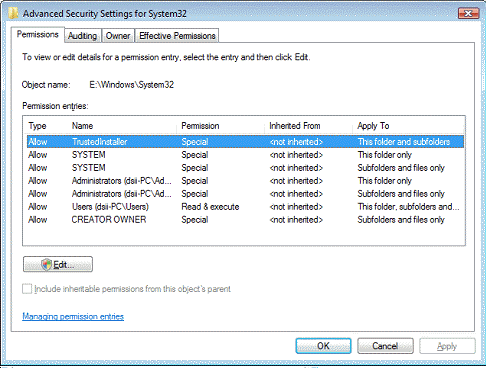Sort by the Apply To column header
This screenshot has height=368, width=486.
408,126
